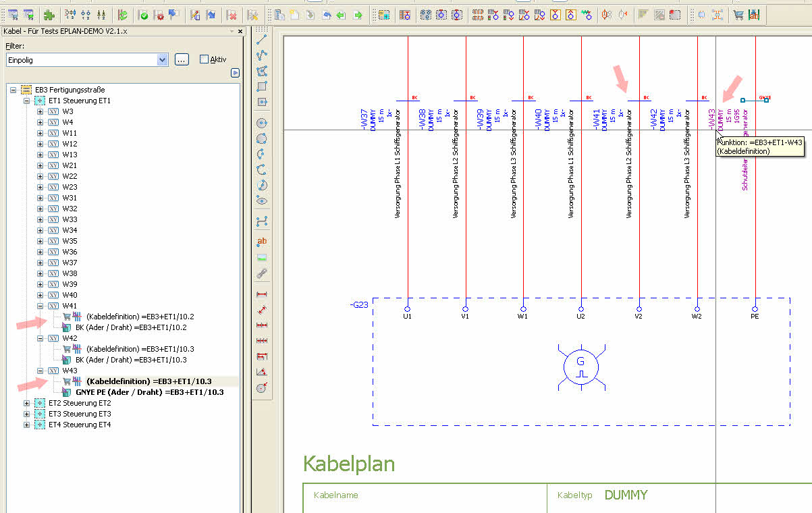This screenshot has width=812, height=513.
Task: Close the Kabel navigator panel
Action: pos(240,31)
